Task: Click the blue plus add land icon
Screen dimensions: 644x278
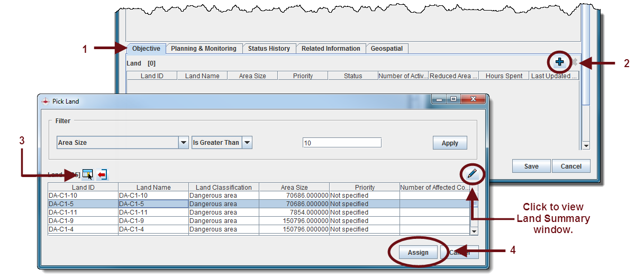Action: (x=559, y=62)
